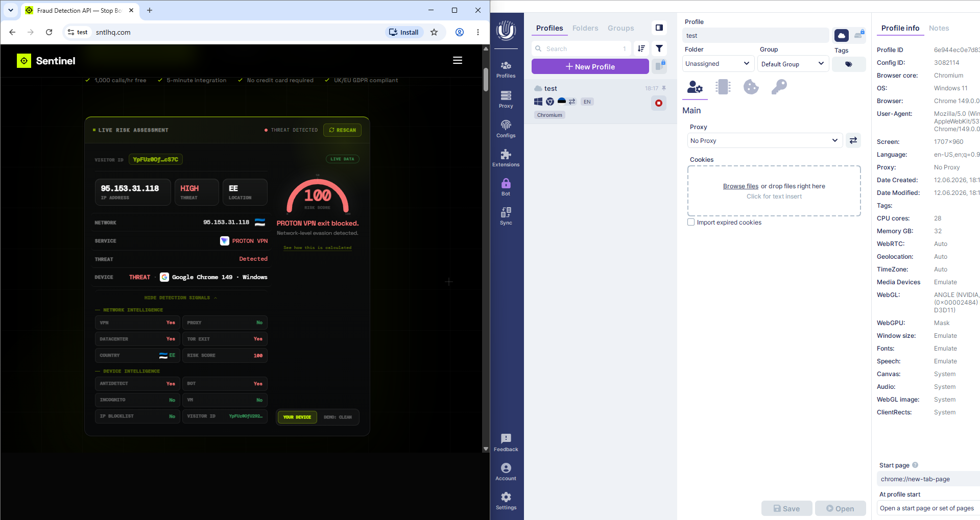Click the profile name input field

tap(755, 35)
